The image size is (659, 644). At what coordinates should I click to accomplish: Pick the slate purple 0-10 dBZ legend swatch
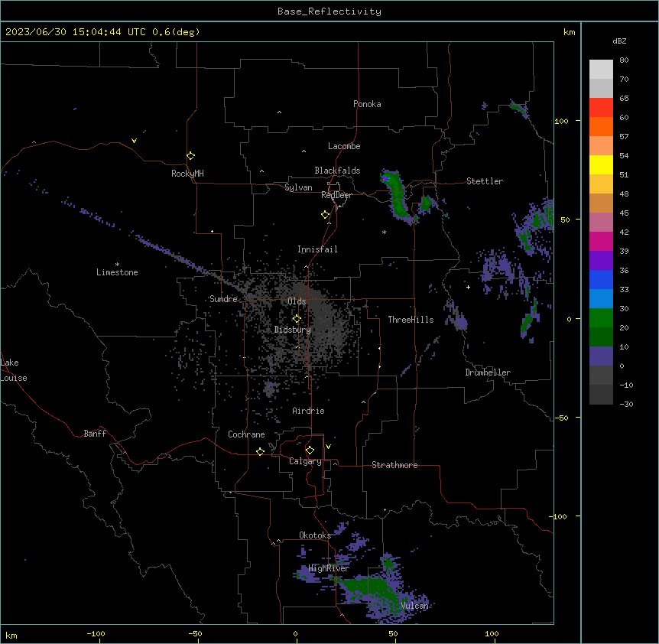[601, 356]
